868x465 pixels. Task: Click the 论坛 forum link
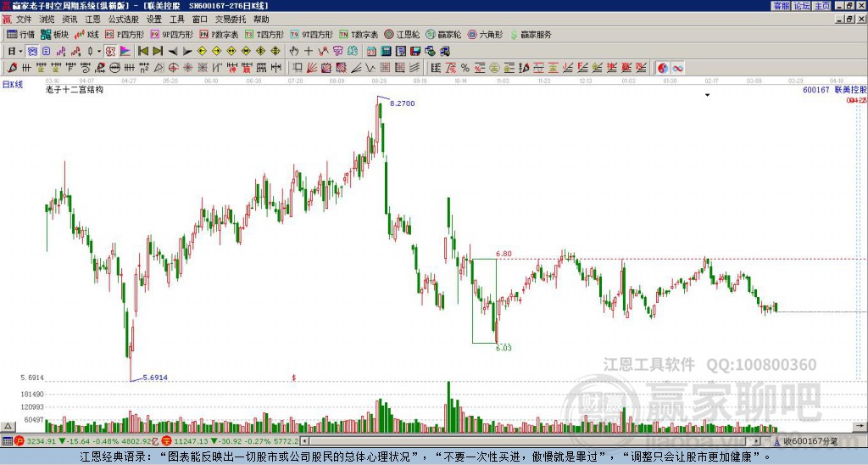pyautogui.click(x=802, y=6)
